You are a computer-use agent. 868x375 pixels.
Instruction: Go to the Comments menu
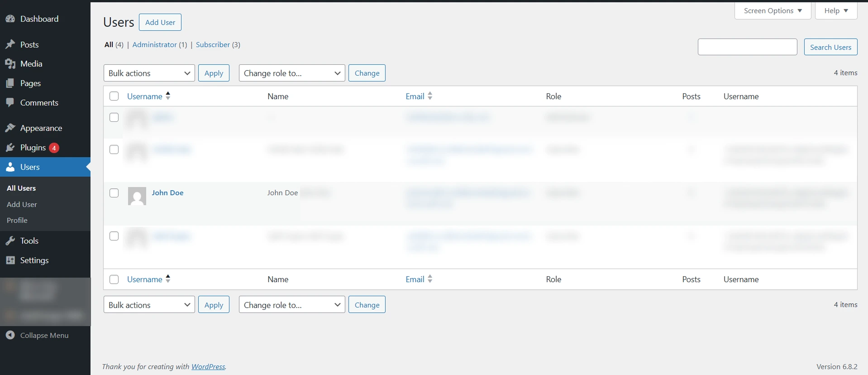(x=39, y=103)
